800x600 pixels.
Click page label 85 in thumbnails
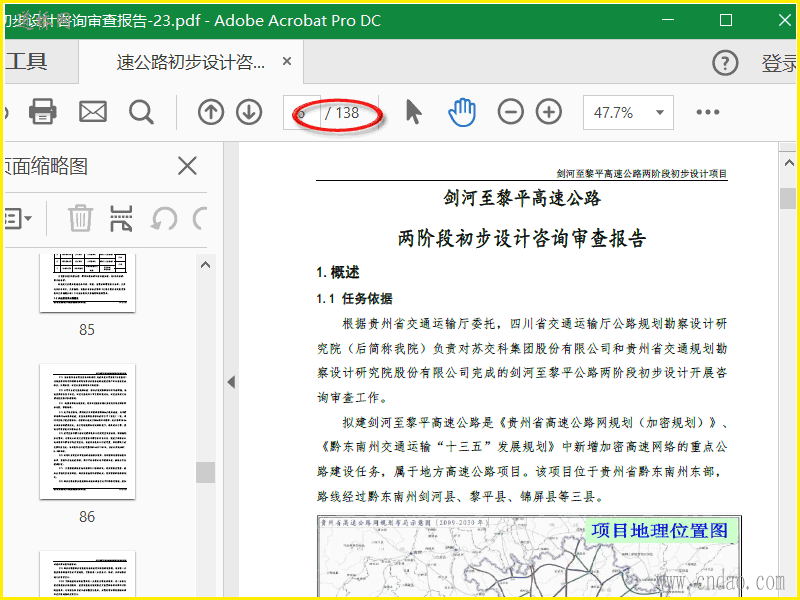point(87,330)
